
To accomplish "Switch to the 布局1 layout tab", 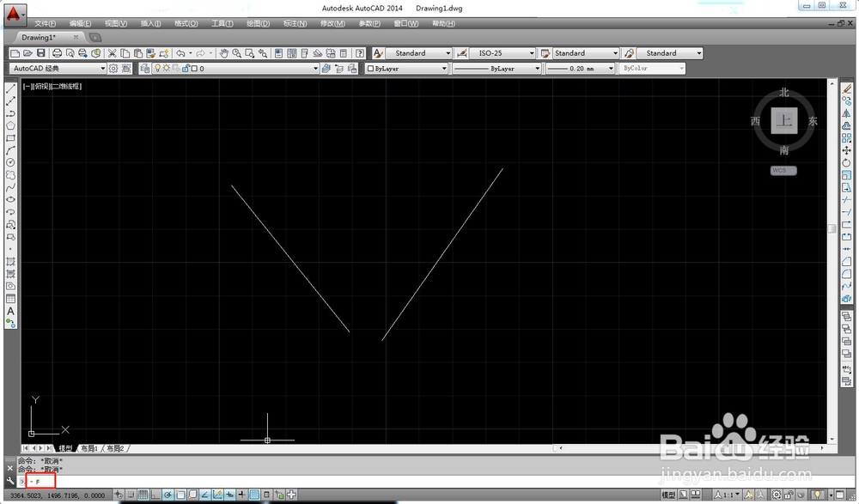I will [x=88, y=448].
